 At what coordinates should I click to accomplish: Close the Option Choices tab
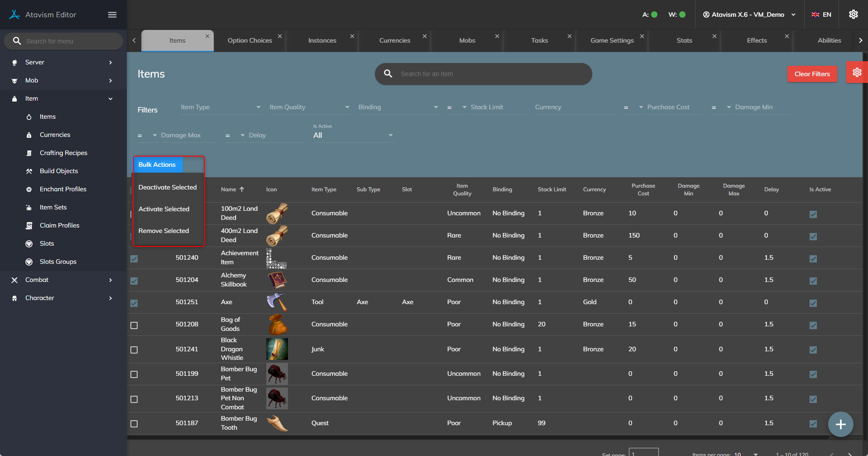pos(280,36)
